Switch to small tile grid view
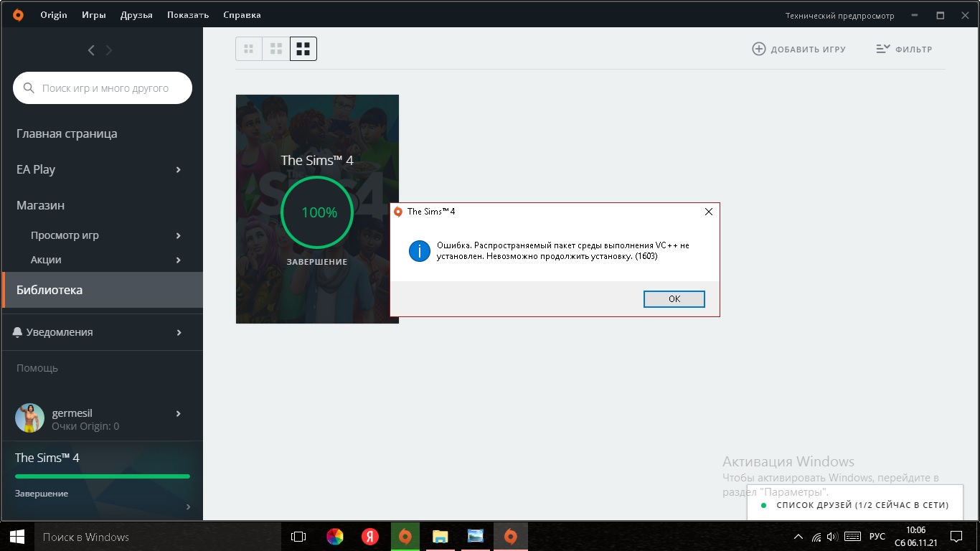Viewport: 980px width, 551px height. (x=249, y=49)
